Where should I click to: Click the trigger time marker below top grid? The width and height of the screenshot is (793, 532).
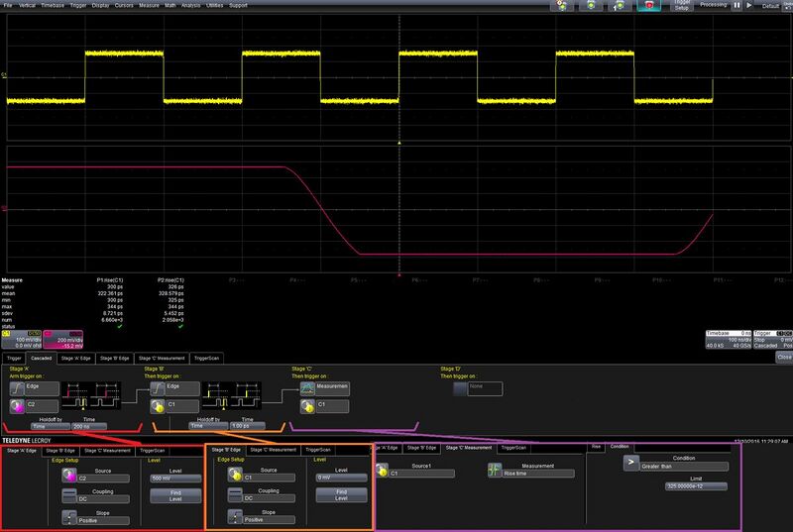coord(399,143)
